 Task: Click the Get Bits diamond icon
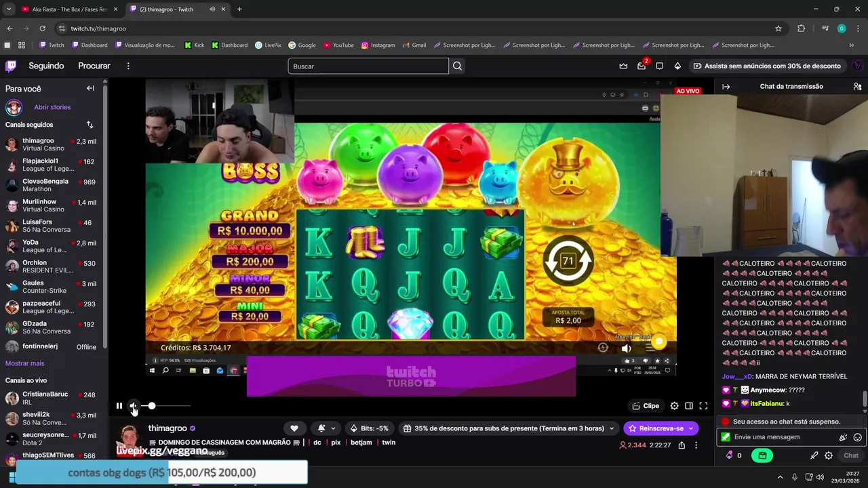click(x=677, y=66)
